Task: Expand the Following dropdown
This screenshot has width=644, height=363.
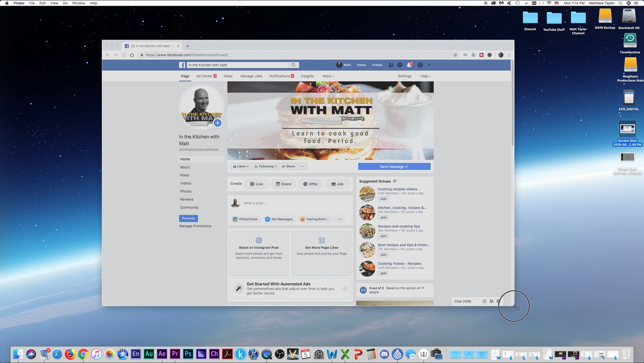Action: (x=265, y=166)
